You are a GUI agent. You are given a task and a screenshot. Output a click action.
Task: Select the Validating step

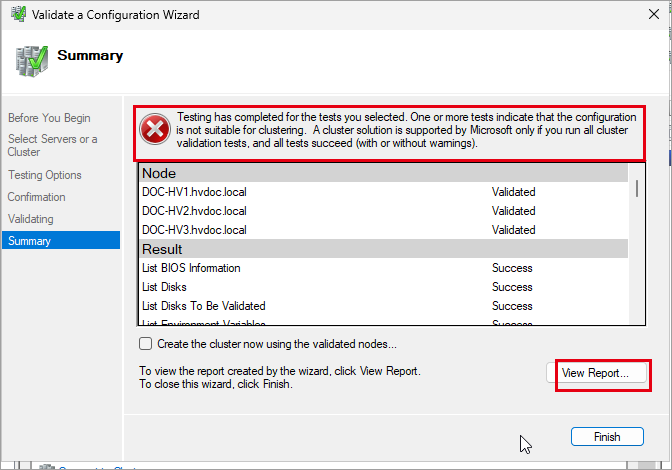click(30, 219)
